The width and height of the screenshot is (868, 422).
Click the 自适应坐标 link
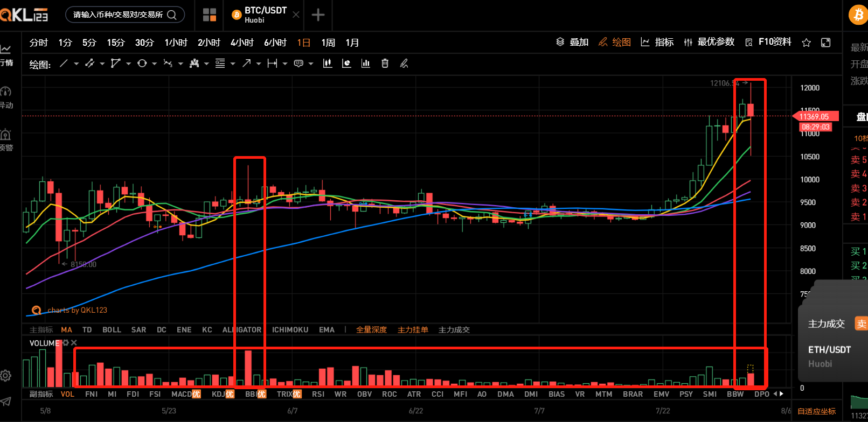816,411
